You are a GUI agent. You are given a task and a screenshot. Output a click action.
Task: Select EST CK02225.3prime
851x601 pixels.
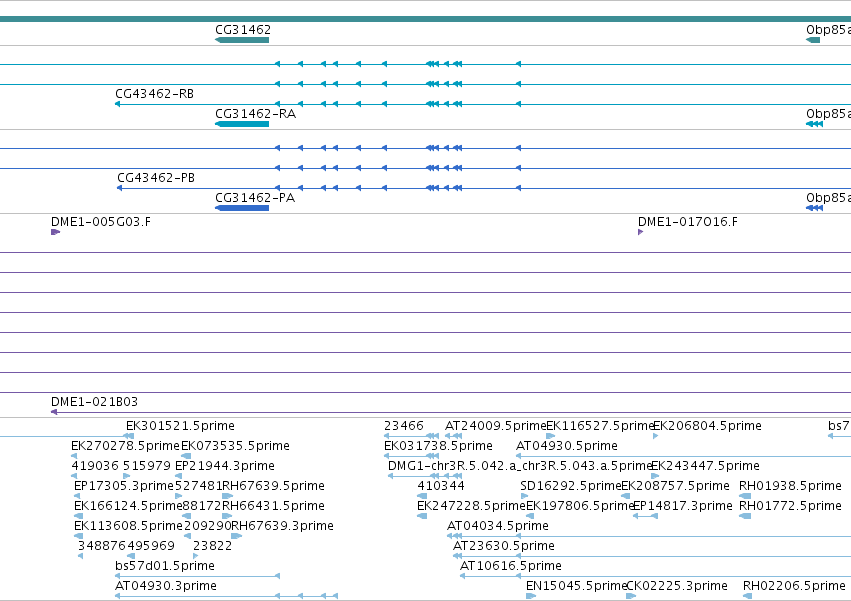(x=677, y=586)
